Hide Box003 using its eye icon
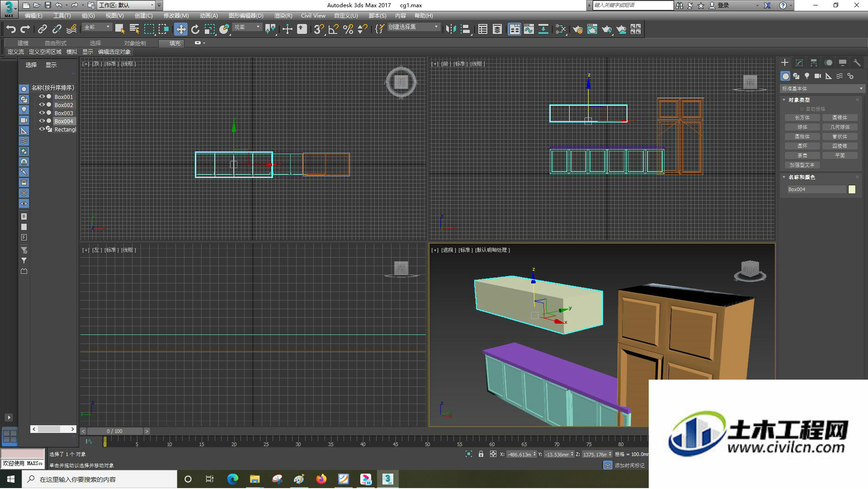The height and width of the screenshot is (489, 868). 42,113
